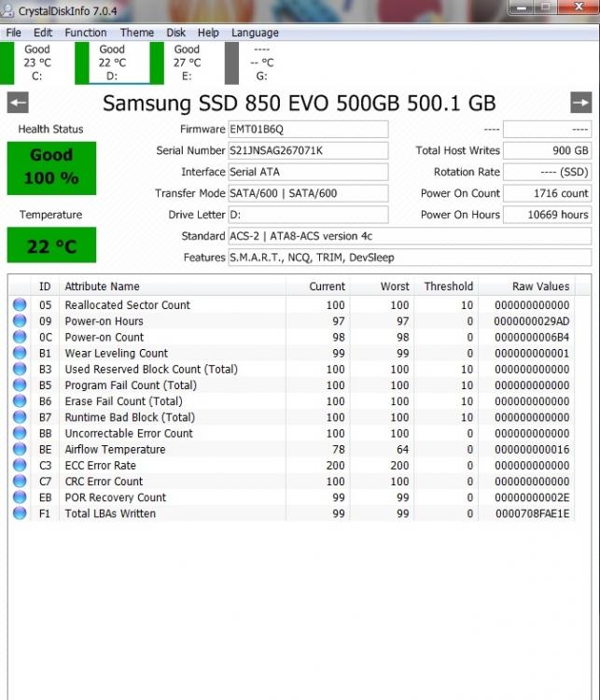The height and width of the screenshot is (700, 600).
Task: Click the status circle for Reallocated Sector Count
Action: click(20, 305)
